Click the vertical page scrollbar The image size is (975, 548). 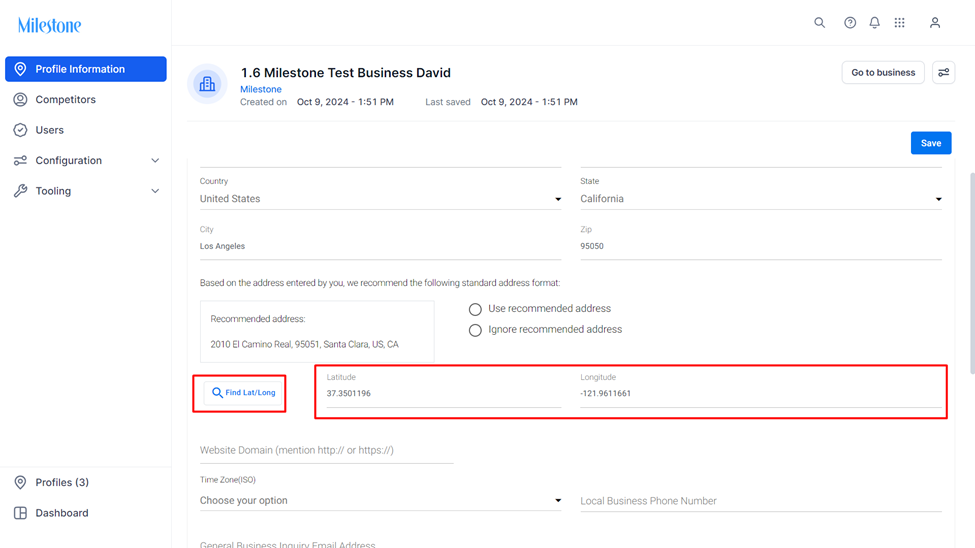point(971,274)
